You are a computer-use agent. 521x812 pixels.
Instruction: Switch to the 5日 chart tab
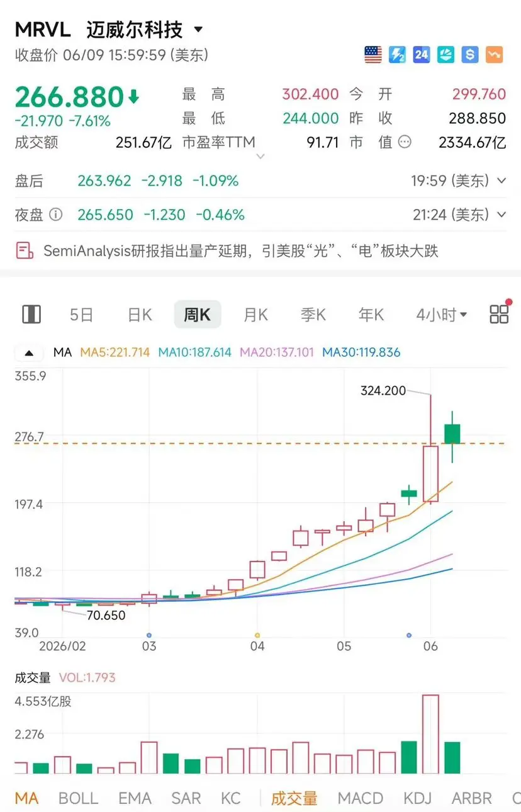point(82,315)
